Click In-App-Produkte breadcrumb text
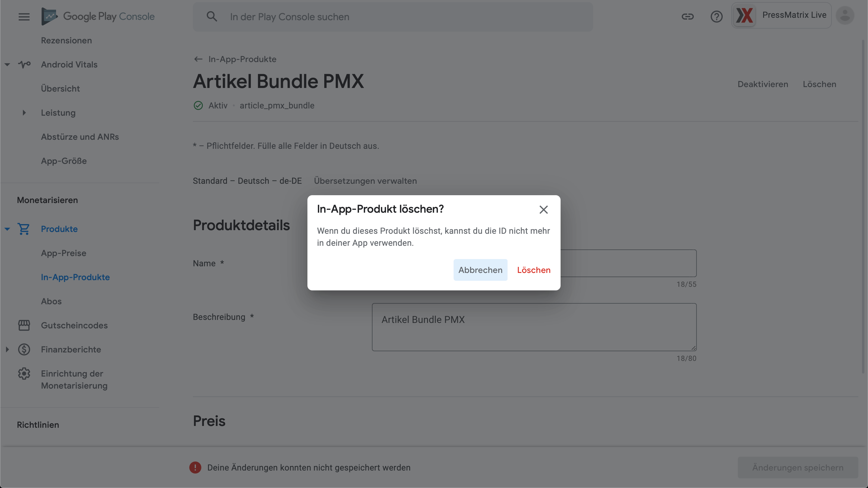868x488 pixels. tap(242, 59)
